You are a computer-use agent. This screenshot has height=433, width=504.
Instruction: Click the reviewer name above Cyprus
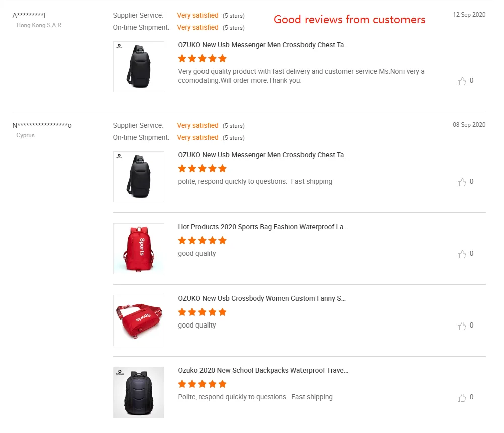coord(42,125)
